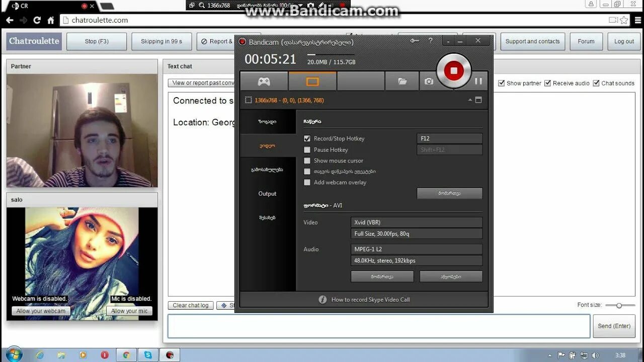This screenshot has height=362, width=644.
Task: Open Internet Explorer from taskbar
Action: click(40, 355)
